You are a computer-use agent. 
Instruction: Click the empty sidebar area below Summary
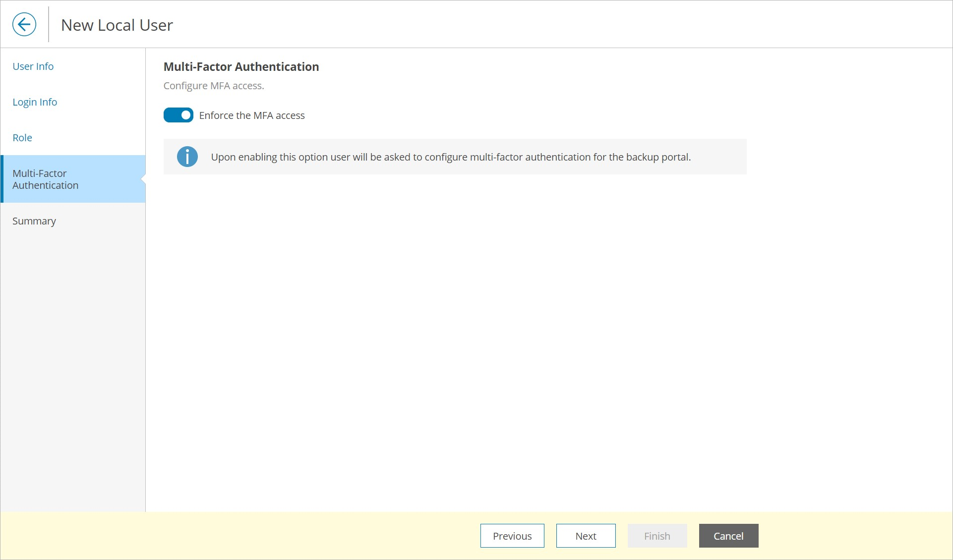pos(73,367)
